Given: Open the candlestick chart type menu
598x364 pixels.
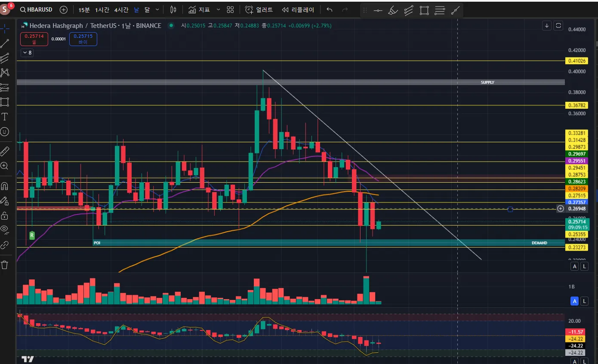Looking at the screenshot, I should point(173,9).
